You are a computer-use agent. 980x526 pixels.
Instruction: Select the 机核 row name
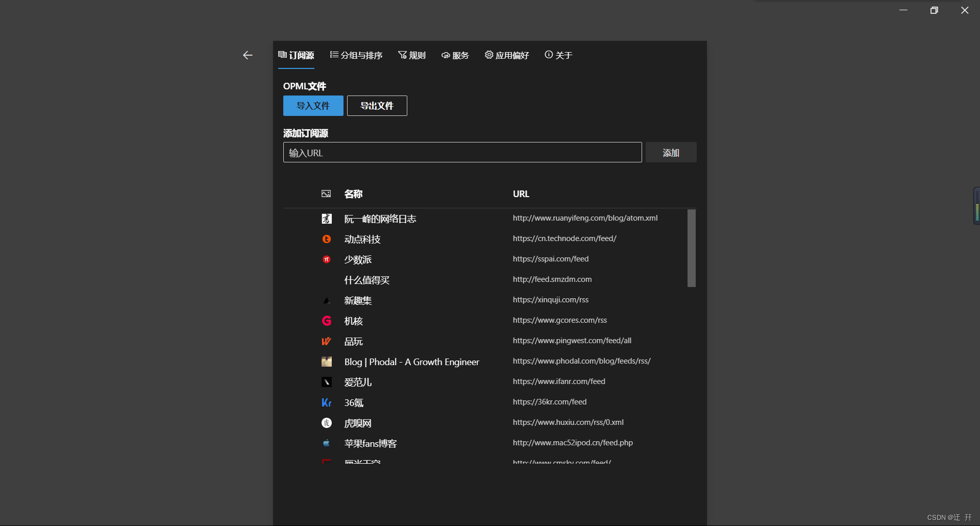353,321
